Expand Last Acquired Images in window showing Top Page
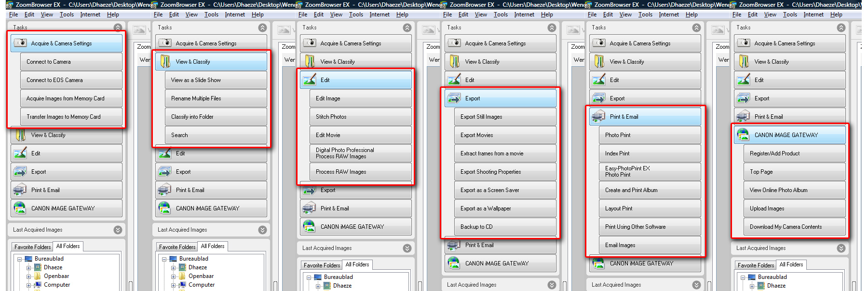The width and height of the screenshot is (868, 291). 841,248
